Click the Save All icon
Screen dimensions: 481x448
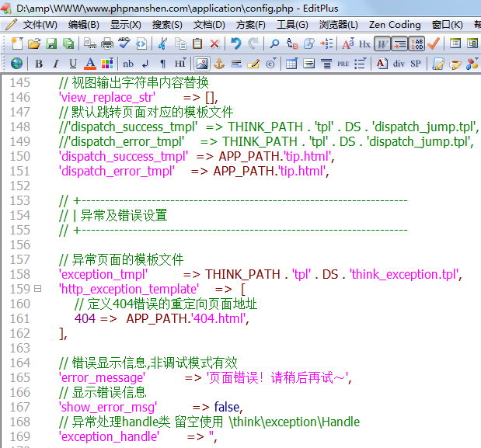(x=68, y=43)
